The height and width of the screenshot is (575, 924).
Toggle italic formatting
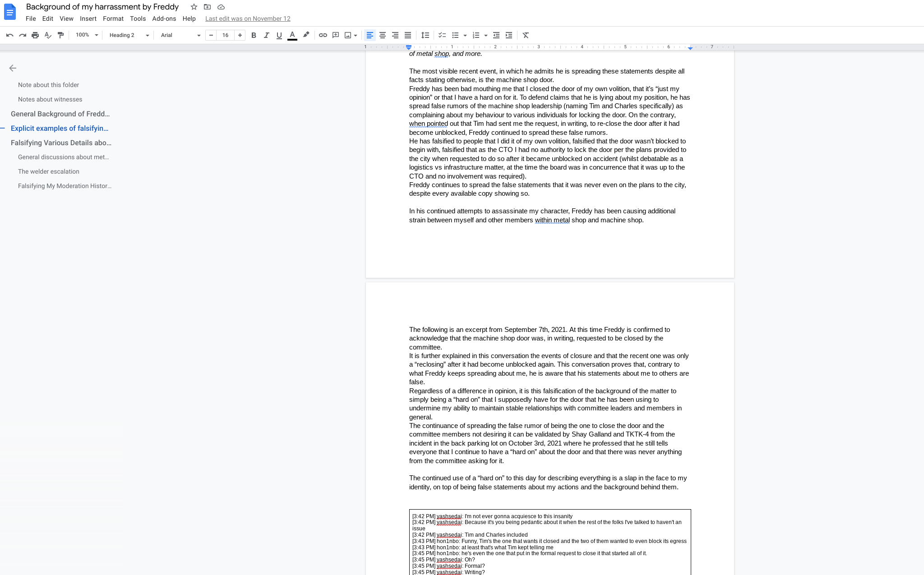266,35
